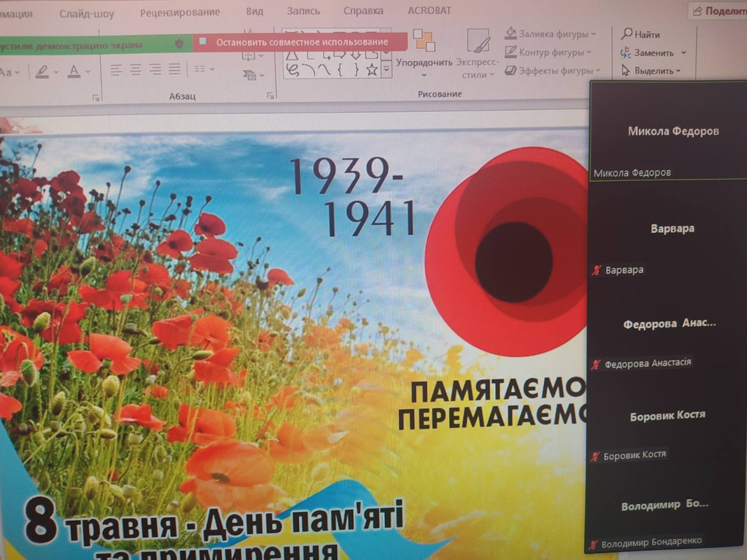Pick the scribble freeform shape
Image resolution: width=747 pixels, height=560 pixels.
[x=292, y=71]
